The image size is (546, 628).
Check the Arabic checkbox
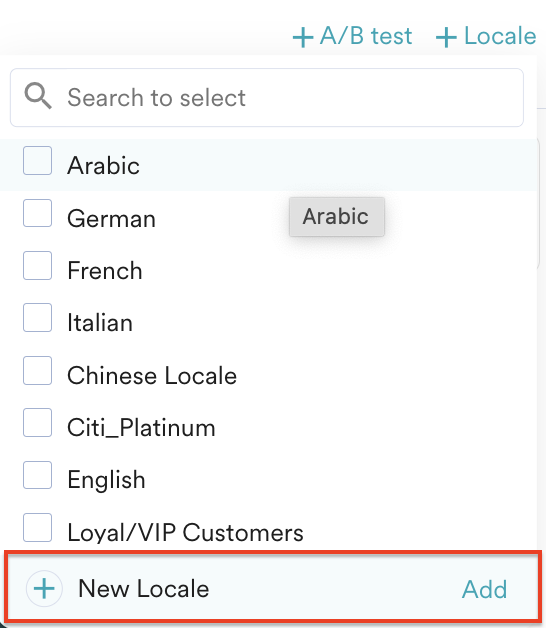37,161
